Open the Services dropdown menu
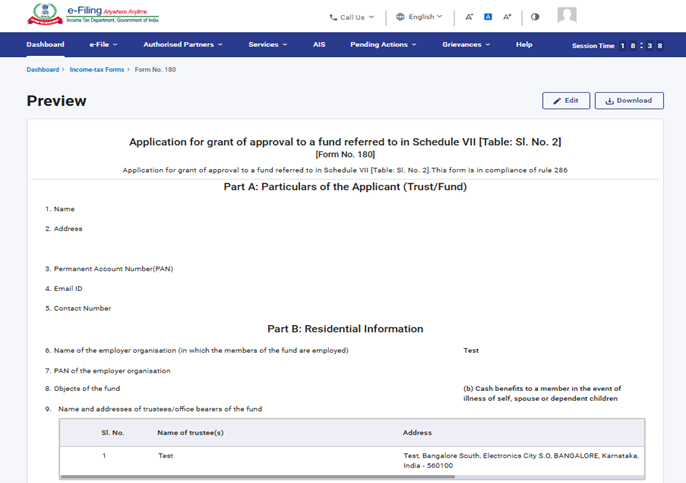 coord(267,45)
